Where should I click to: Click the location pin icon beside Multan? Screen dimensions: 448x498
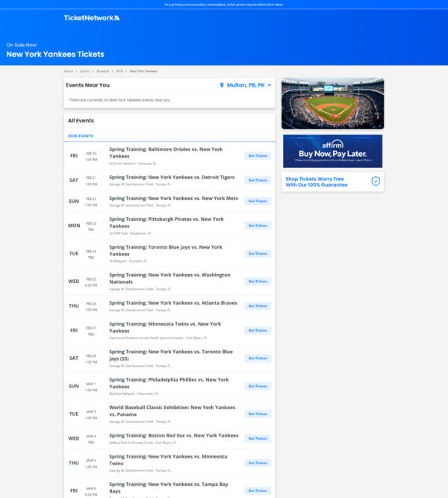tap(222, 85)
